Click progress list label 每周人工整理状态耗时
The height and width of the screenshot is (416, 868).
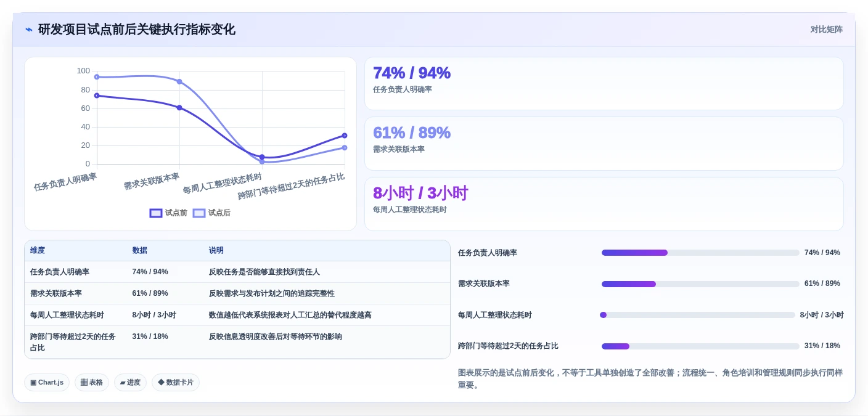coord(495,315)
